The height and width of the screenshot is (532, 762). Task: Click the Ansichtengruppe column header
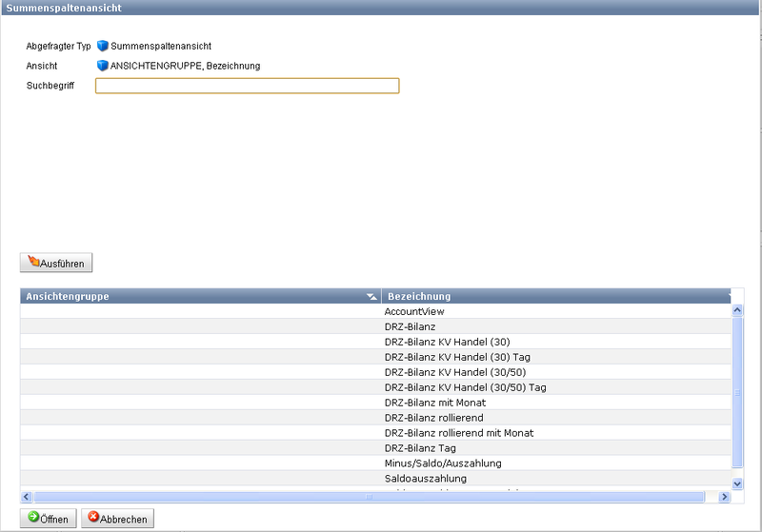[x=190, y=296]
